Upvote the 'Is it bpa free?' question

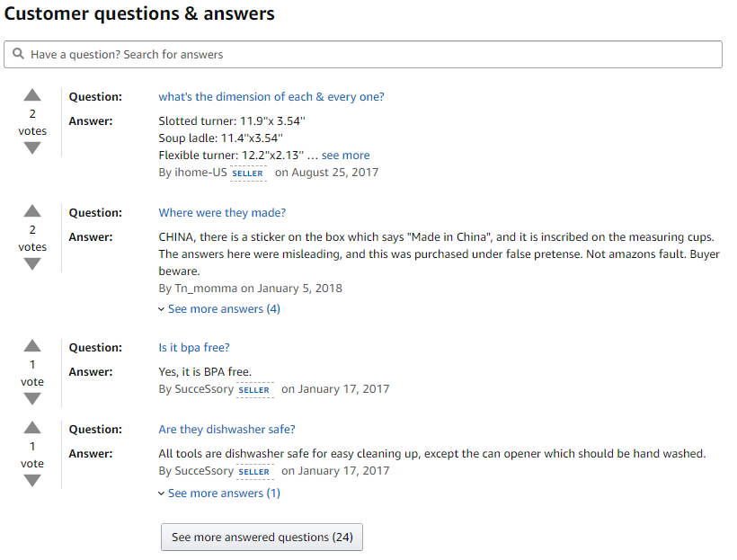32,346
